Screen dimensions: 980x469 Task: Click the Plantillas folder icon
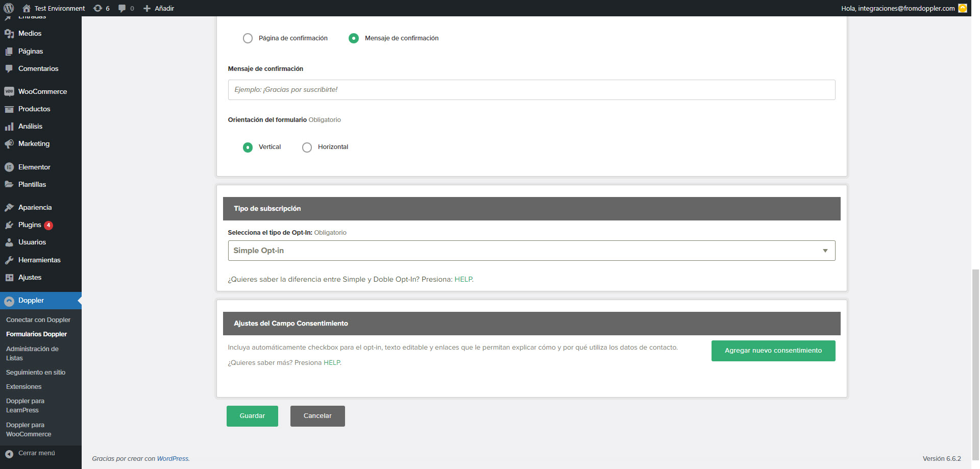click(x=9, y=184)
